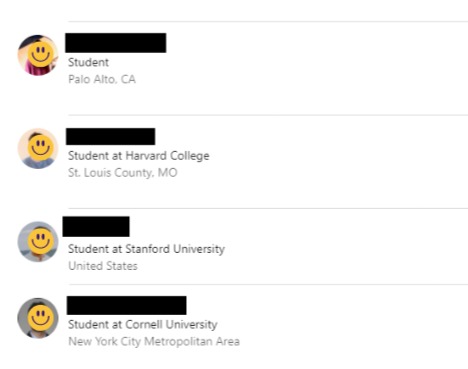Click the "St. Louis County, MO" location

tap(123, 173)
